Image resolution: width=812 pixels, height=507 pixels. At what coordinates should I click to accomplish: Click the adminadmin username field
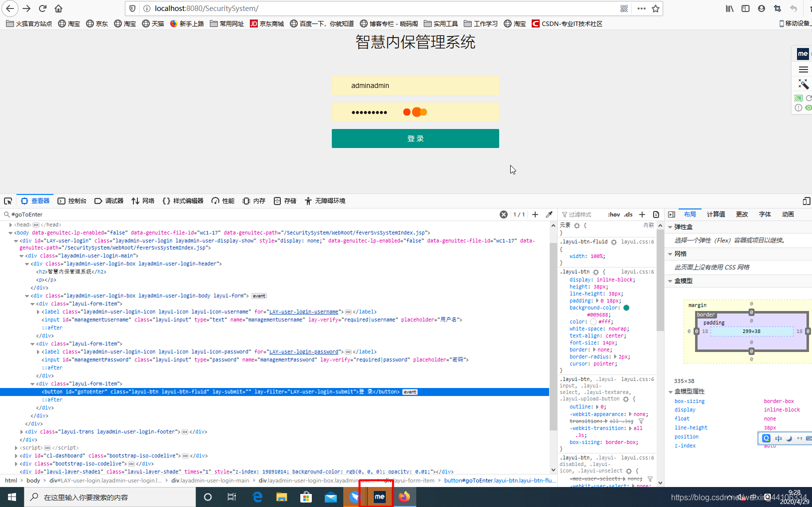click(x=415, y=85)
